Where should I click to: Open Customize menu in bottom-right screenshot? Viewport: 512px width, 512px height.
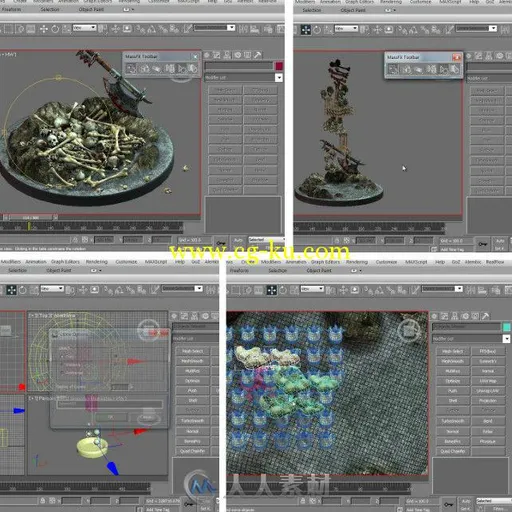(386, 262)
